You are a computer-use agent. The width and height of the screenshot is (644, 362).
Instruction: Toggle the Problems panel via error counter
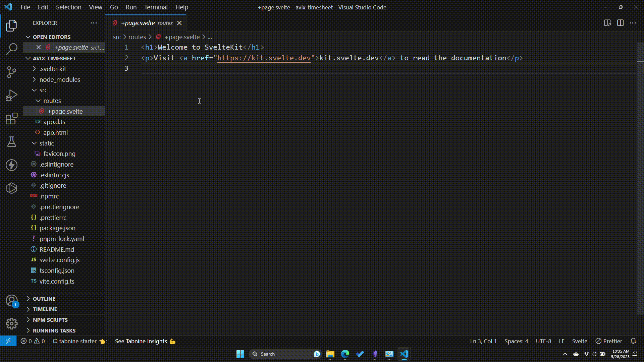click(x=33, y=341)
